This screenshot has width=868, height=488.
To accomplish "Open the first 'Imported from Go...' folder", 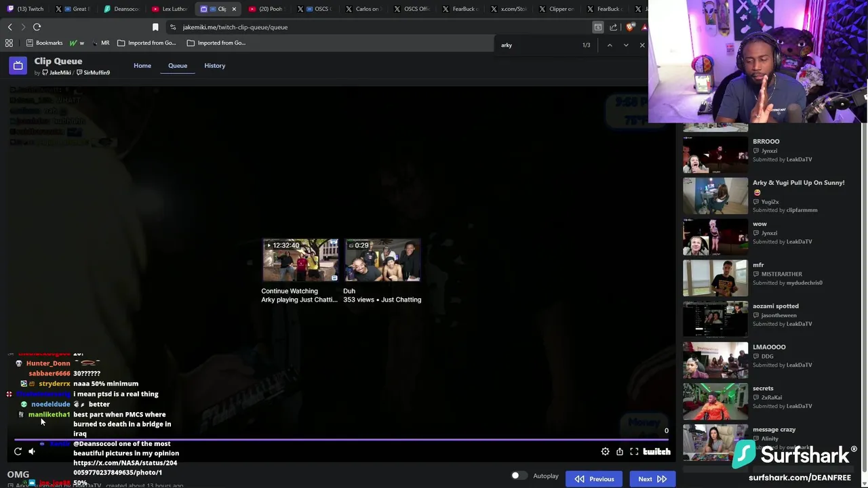I will coord(146,43).
